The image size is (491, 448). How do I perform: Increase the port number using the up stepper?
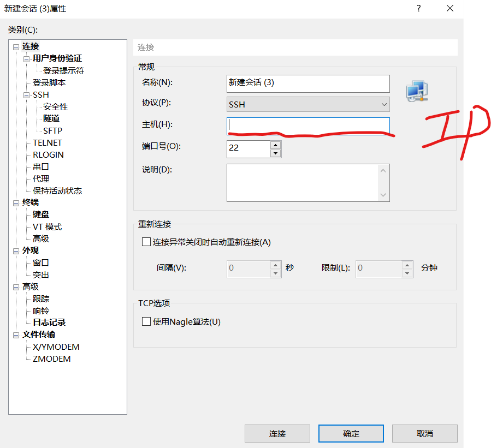pyautogui.click(x=276, y=146)
